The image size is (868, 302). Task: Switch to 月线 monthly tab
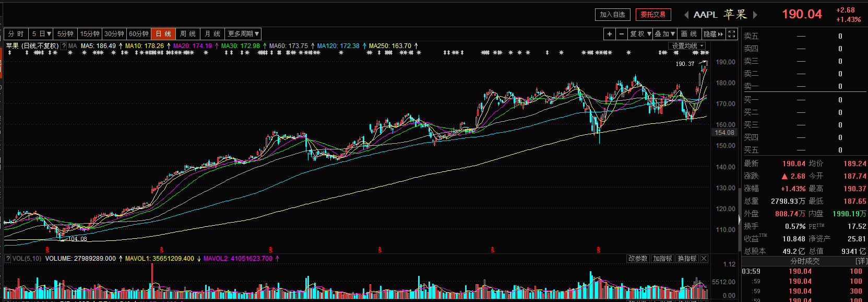click(212, 34)
